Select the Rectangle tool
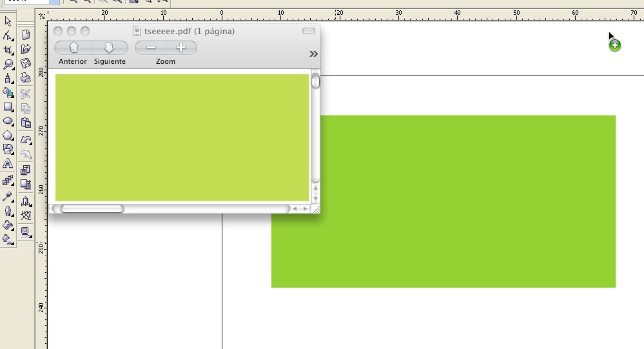 pos(8,107)
